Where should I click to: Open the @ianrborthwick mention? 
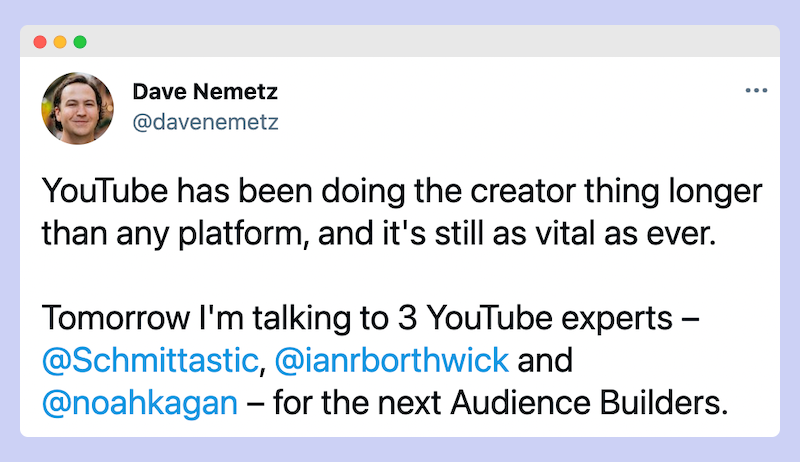[391, 361]
